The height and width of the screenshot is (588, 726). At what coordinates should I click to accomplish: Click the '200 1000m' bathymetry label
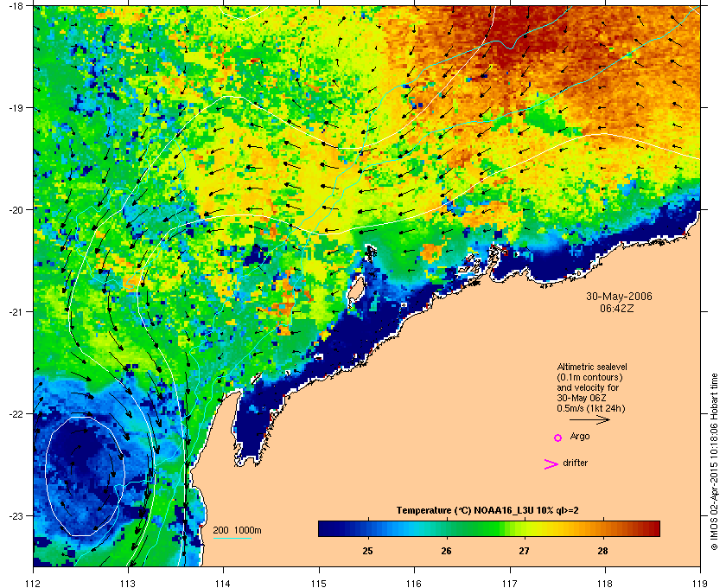pyautogui.click(x=237, y=530)
